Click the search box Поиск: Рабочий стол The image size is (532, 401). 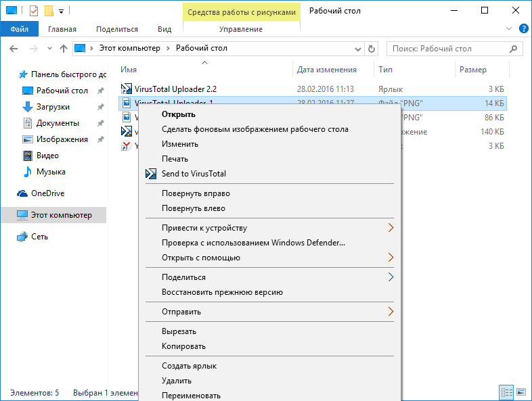pos(454,49)
